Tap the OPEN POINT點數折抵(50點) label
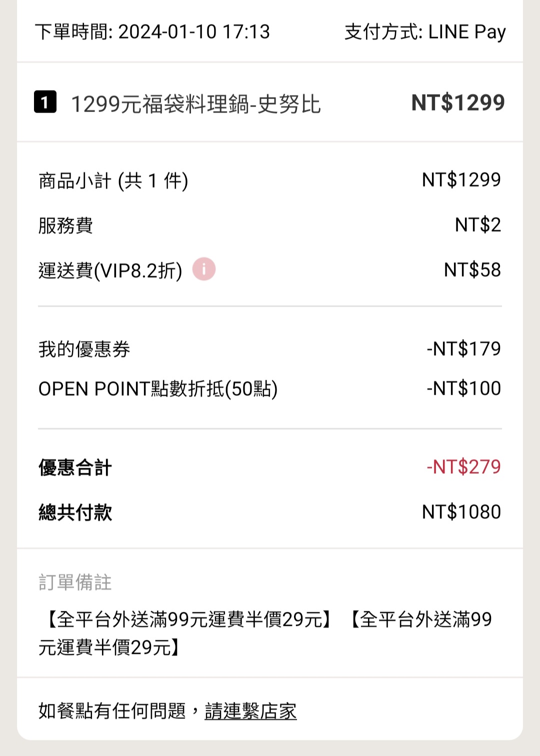The width and height of the screenshot is (540, 756). [x=158, y=389]
